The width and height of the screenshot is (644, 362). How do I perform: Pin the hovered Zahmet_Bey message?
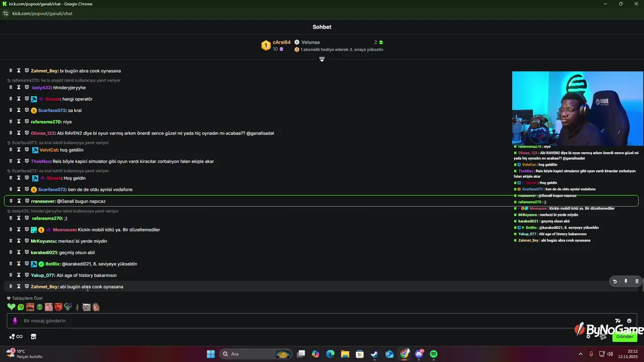(x=626, y=282)
